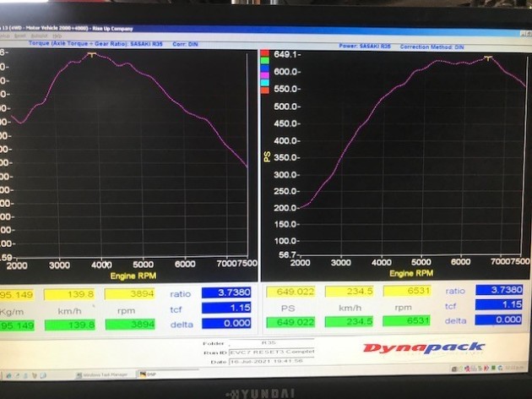Click the yellow 139.8 km/h field
532x399 pixels.
click(69, 294)
